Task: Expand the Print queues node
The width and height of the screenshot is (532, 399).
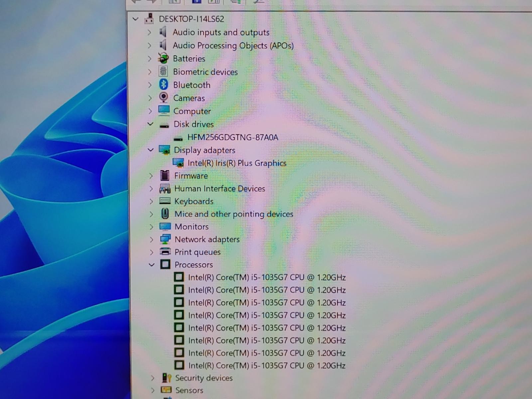Action: tap(152, 252)
